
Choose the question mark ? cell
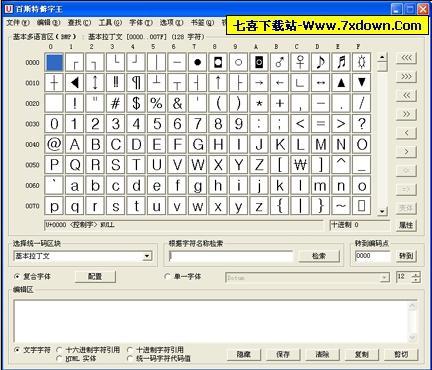click(362, 124)
